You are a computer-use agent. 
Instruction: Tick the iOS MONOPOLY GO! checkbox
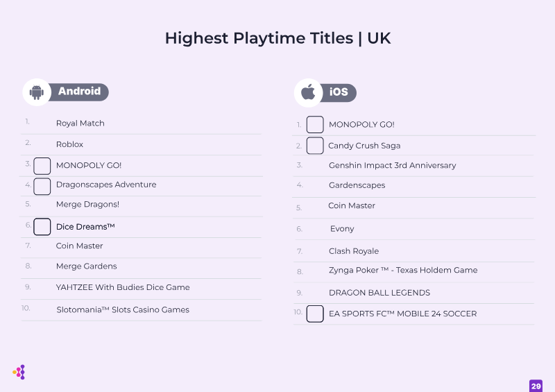click(x=315, y=125)
